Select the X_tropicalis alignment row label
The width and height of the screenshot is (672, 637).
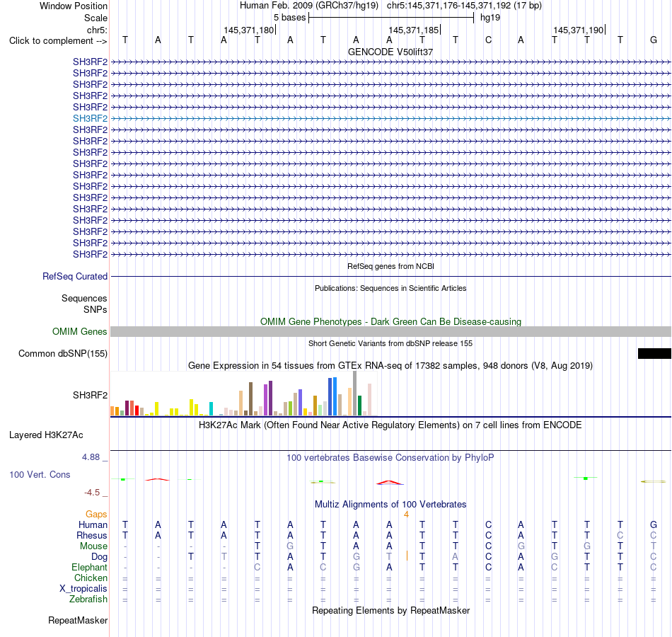coord(83,589)
